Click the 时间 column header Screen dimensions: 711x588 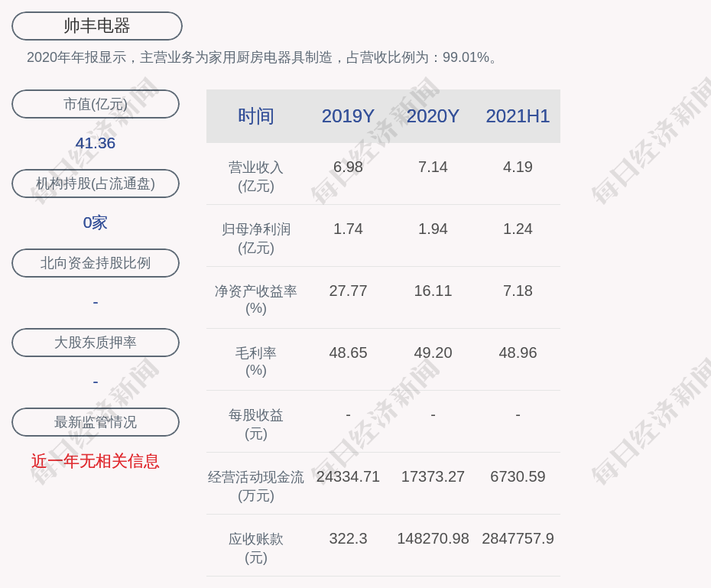[x=256, y=116]
